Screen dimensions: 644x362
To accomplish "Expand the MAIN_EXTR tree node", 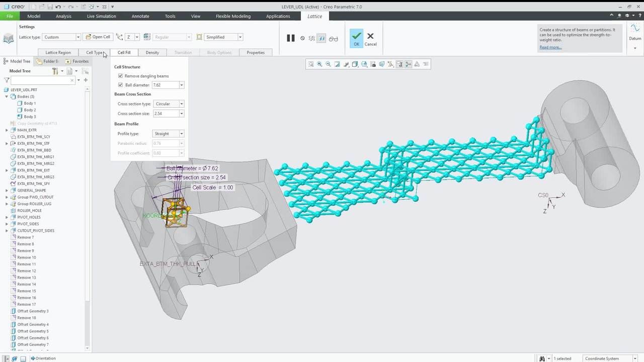I will [7, 130].
